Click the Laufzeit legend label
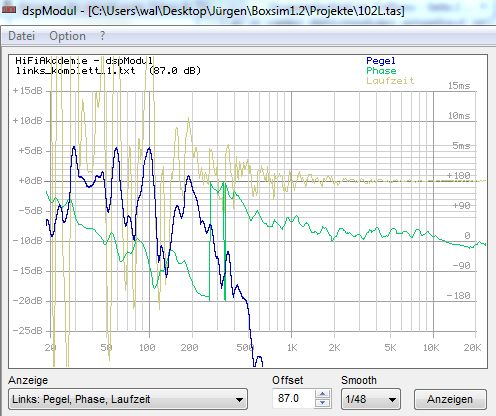This screenshot has width=496, height=416. tap(390, 80)
